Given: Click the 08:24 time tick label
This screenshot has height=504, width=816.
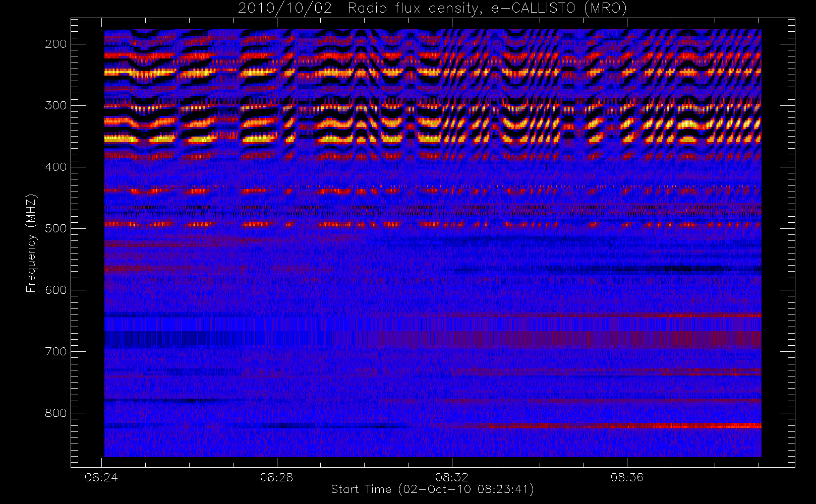Looking at the screenshot, I should (x=101, y=477).
